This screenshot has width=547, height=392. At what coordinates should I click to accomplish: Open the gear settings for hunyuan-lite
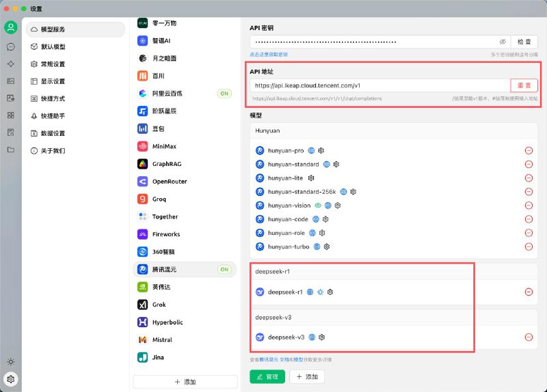(311, 178)
